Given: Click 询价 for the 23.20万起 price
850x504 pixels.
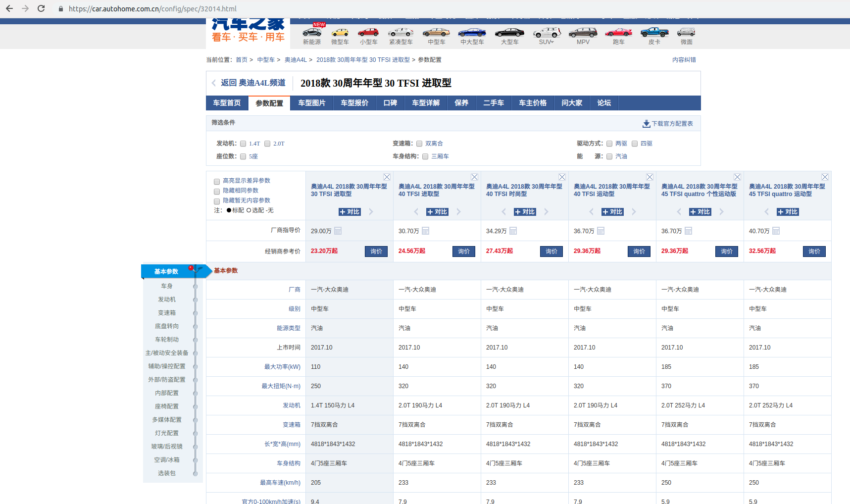Looking at the screenshot, I should click(376, 252).
